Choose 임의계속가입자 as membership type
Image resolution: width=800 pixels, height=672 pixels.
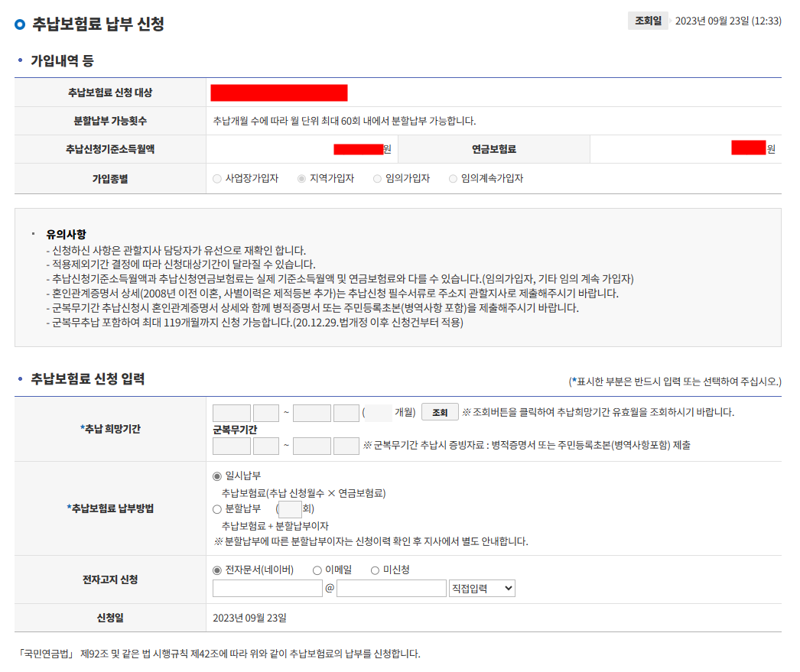[451, 178]
